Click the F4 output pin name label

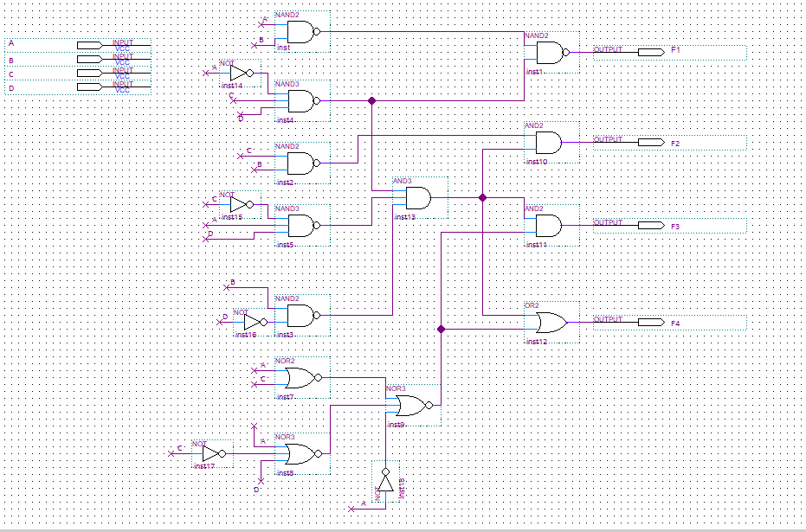coord(675,324)
